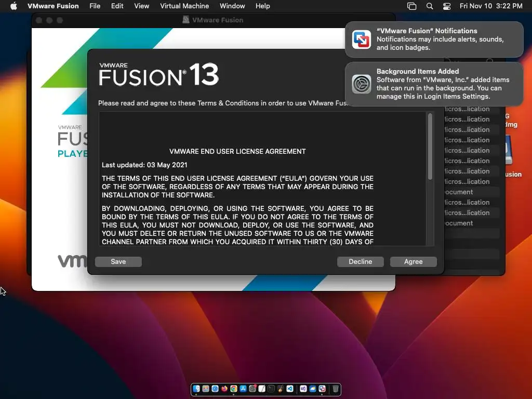This screenshot has width=532, height=399.
Task: Open the VMware Fusion application menu
Action: tap(53, 6)
